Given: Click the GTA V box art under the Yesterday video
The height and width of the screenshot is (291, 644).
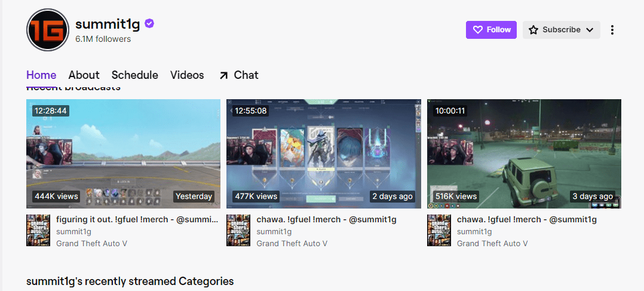Looking at the screenshot, I should [x=38, y=230].
